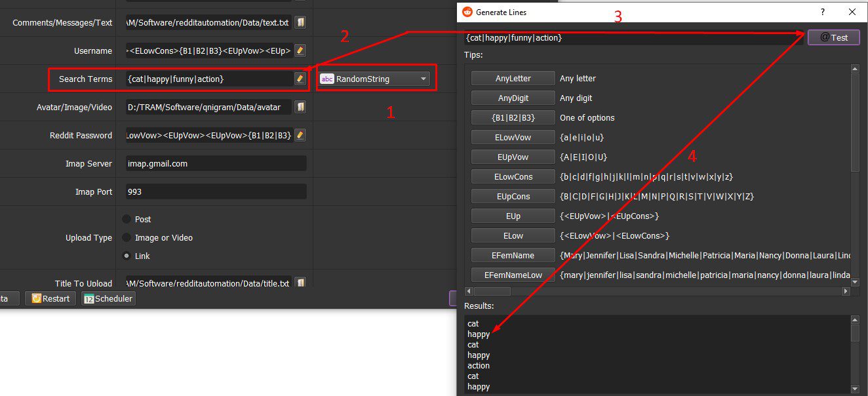This screenshot has height=396, width=868.
Task: Open the Scheduler button
Action: [x=108, y=298]
